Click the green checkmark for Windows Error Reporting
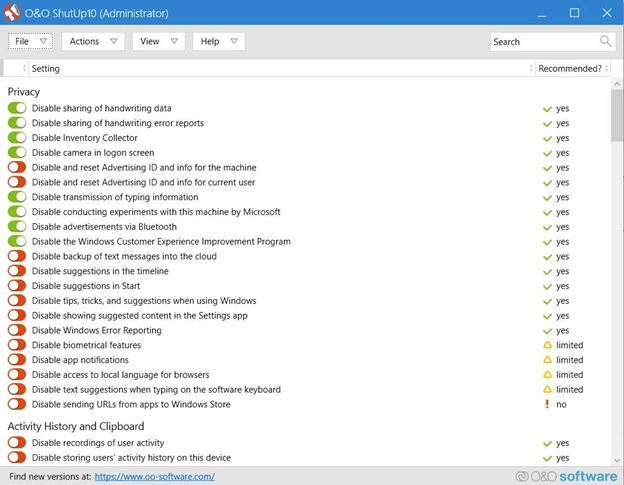Screen dimensions: 624x485 pyautogui.click(x=547, y=331)
